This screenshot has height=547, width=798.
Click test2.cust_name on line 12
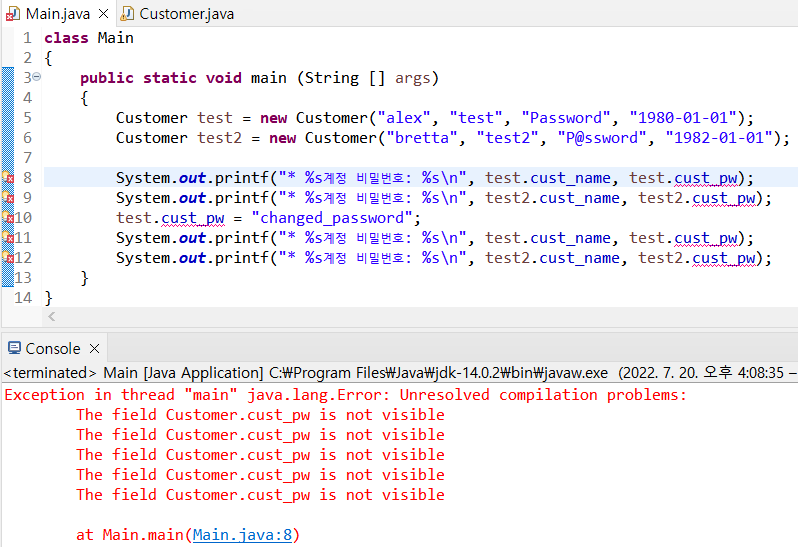tap(552, 258)
